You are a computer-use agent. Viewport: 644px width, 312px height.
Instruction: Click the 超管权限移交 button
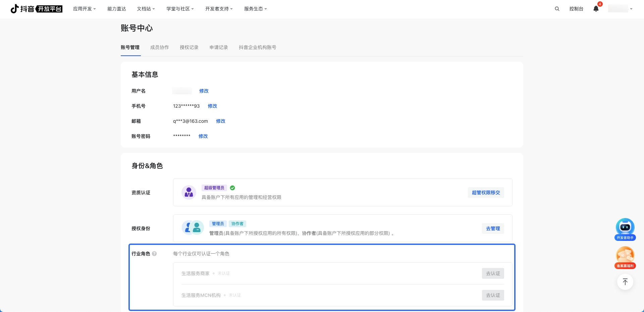486,193
